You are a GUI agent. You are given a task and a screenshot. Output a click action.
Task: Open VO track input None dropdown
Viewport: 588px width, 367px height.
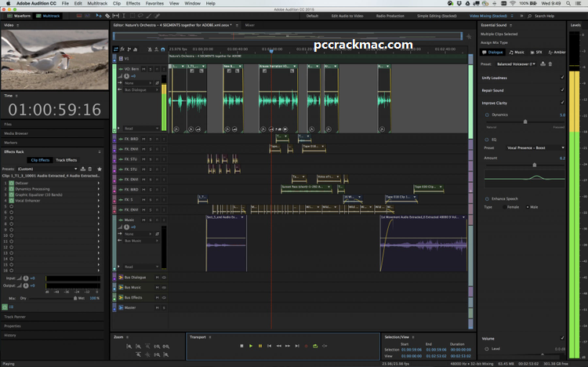point(138,83)
